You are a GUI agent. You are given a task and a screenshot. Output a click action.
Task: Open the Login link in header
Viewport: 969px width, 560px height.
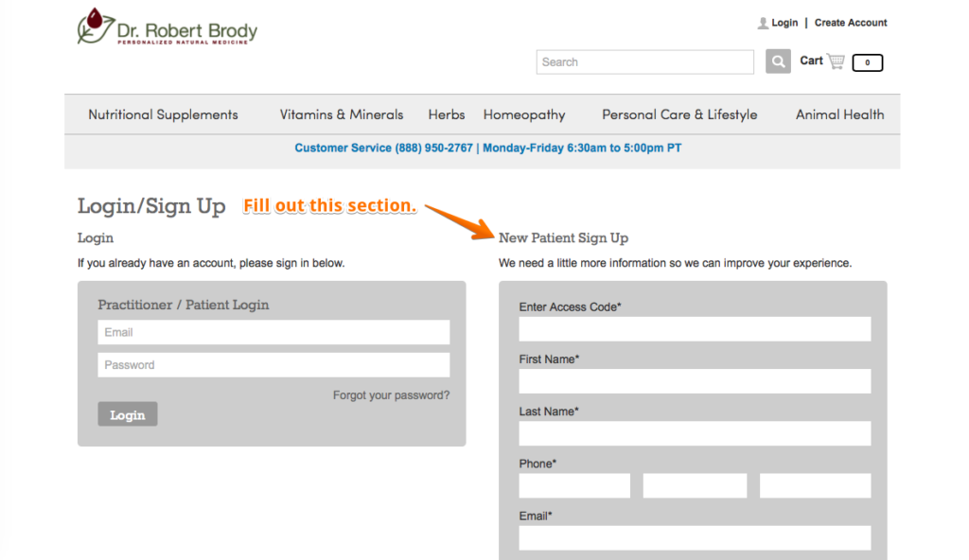click(784, 23)
